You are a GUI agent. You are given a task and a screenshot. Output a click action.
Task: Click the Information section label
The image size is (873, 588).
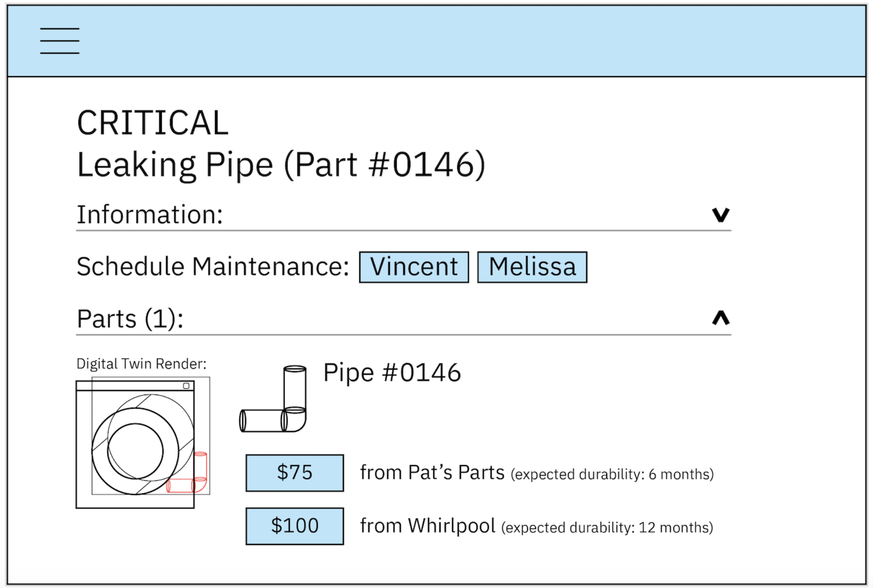click(x=149, y=215)
